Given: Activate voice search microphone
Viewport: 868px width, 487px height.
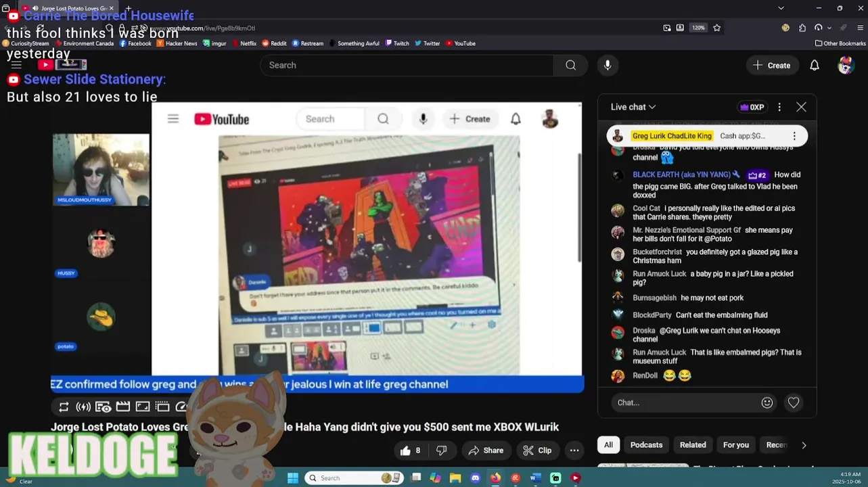Looking at the screenshot, I should tap(608, 65).
